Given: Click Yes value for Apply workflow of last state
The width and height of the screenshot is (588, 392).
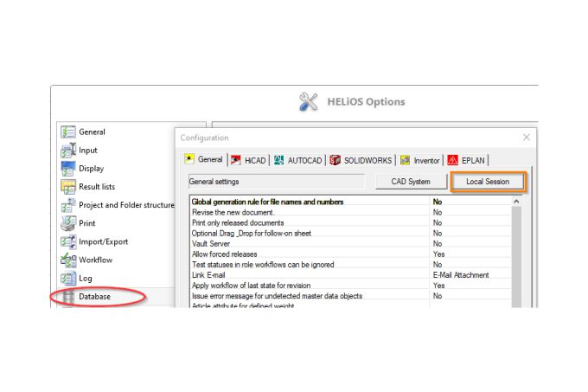Looking at the screenshot, I should pos(438,286).
